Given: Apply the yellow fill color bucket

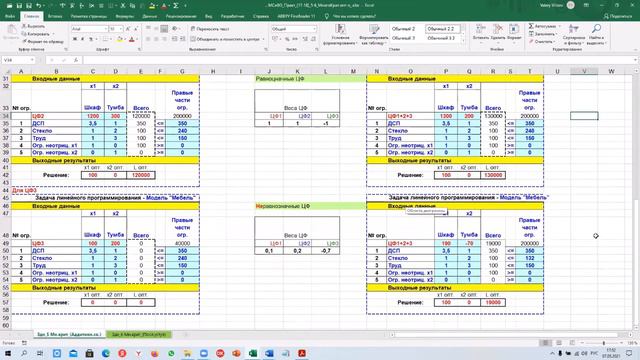Looking at the screenshot, I should click(x=120, y=39).
